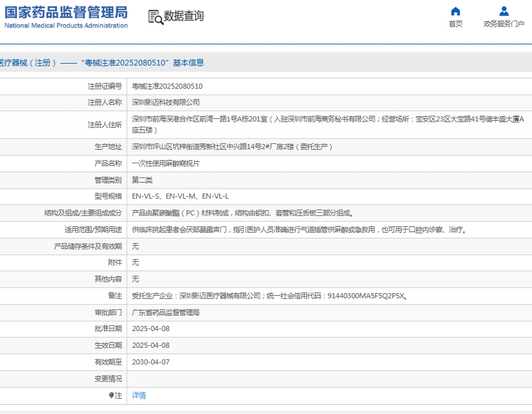532x414 pixels.
Task: Click the 首页 home icon
Action: point(456,12)
